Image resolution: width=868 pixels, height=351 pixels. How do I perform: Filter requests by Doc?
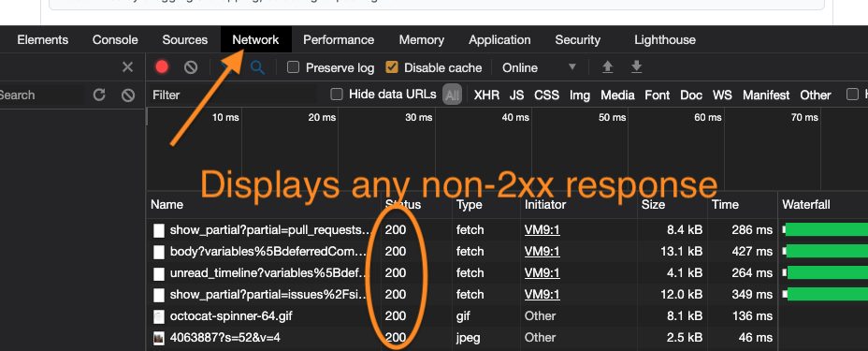point(691,95)
